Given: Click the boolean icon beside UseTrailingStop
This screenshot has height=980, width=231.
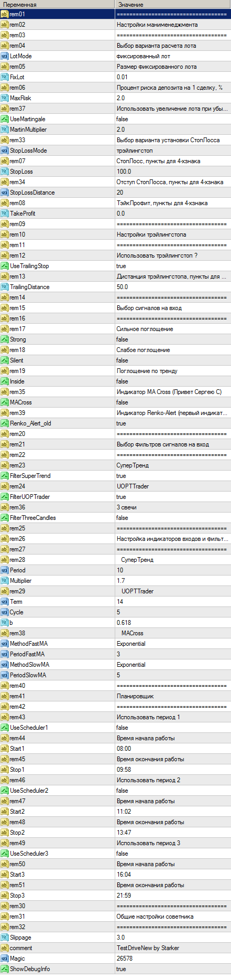Looking at the screenshot, I should tap(5, 266).
